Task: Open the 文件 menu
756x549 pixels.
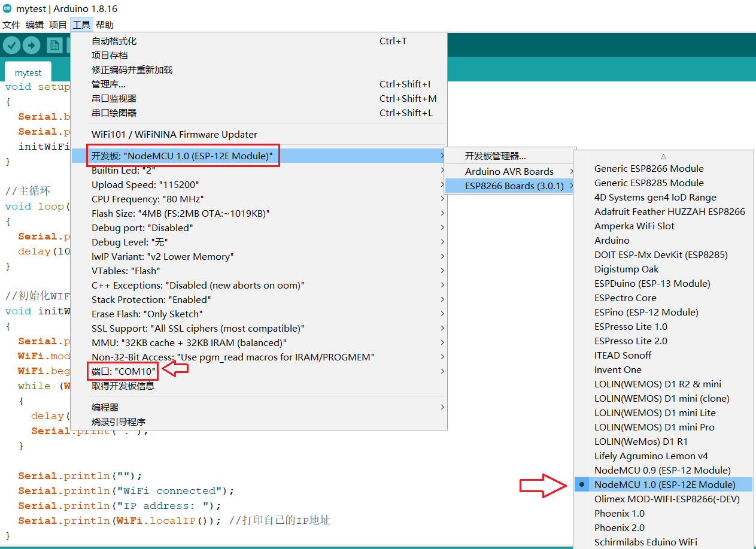Action: tap(11, 25)
